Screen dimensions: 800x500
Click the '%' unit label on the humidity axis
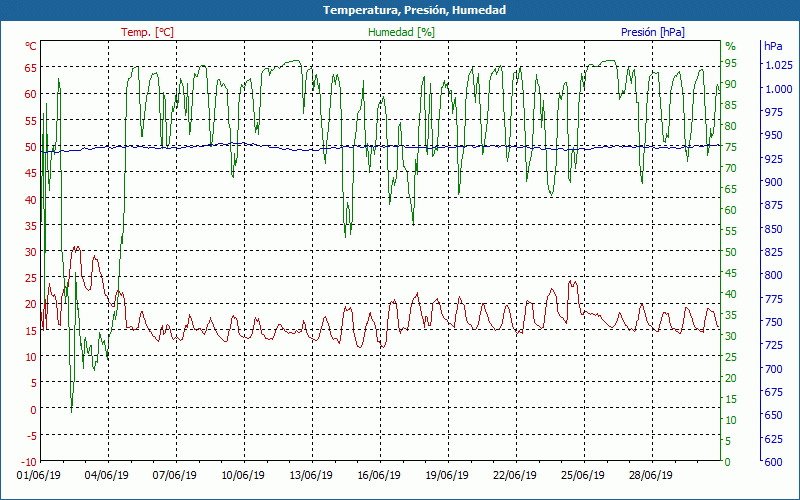pyautogui.click(x=731, y=46)
